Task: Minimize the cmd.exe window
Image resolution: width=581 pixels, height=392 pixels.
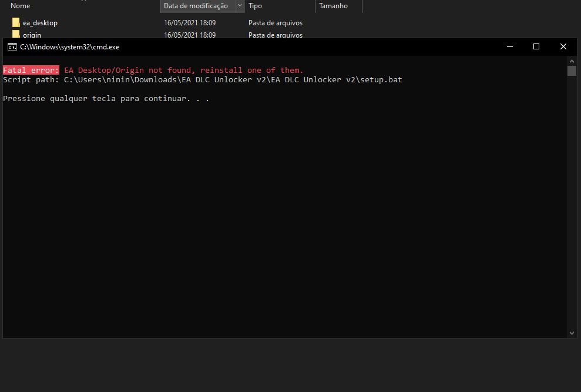Action: (510, 47)
